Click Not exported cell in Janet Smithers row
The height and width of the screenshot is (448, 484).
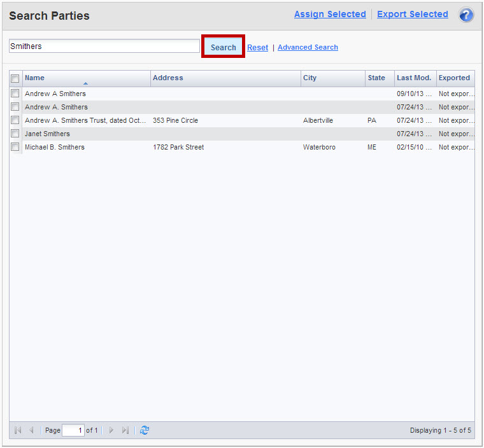point(455,134)
